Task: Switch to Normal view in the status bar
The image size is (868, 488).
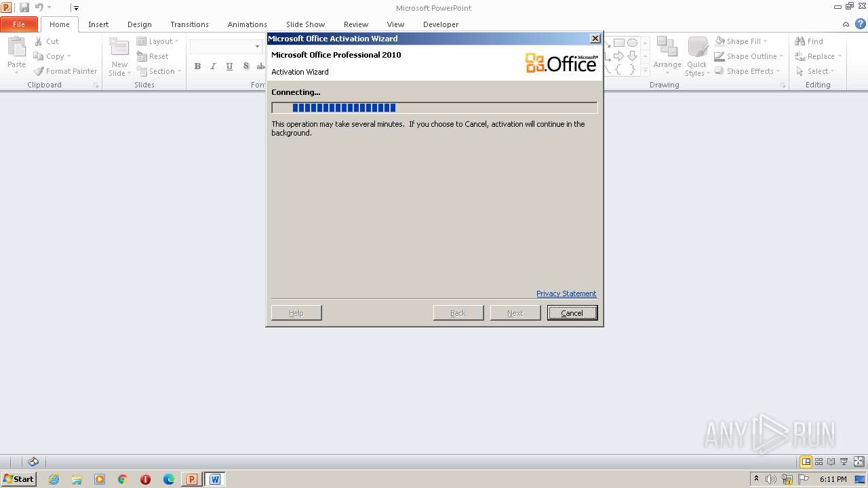Action: pos(806,462)
